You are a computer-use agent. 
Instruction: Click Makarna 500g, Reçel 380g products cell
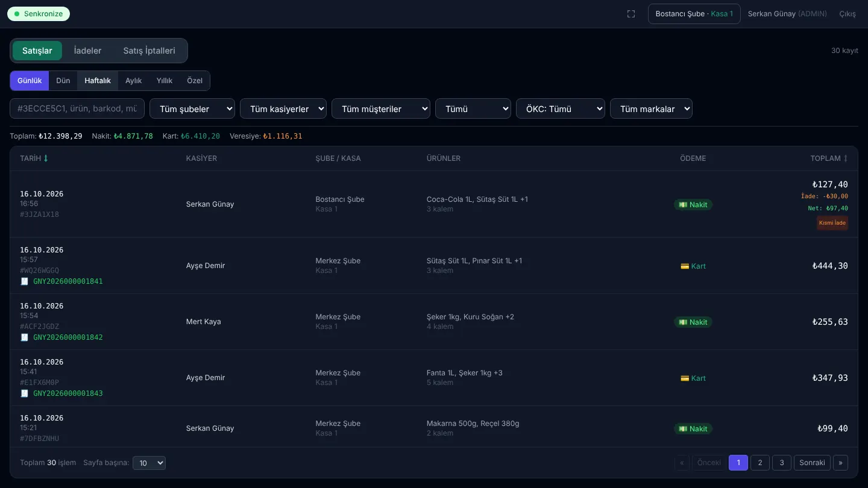(473, 424)
